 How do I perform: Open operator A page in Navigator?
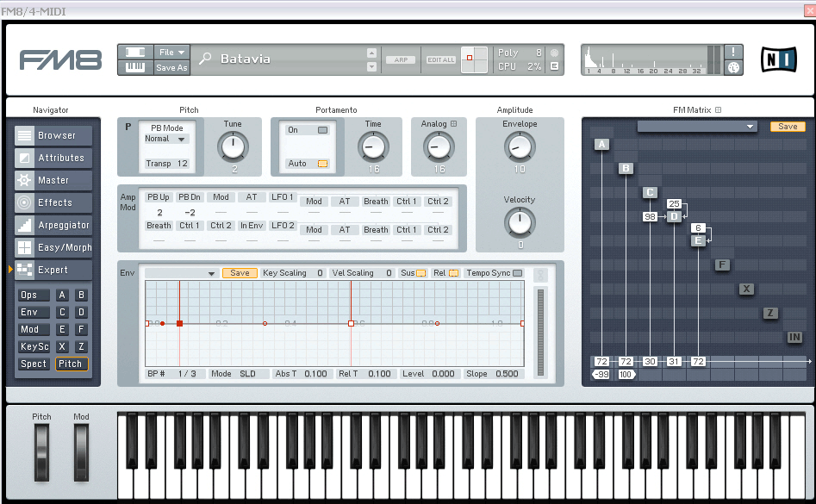click(62, 296)
